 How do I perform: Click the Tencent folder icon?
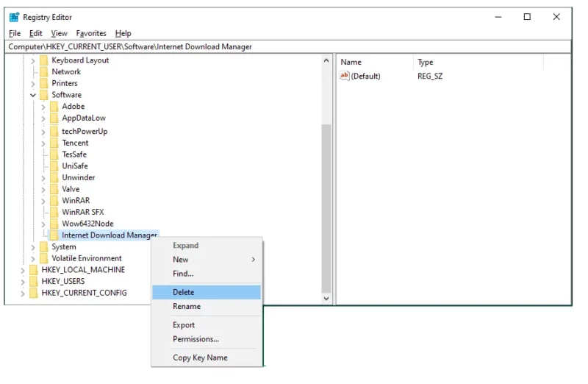pos(54,143)
